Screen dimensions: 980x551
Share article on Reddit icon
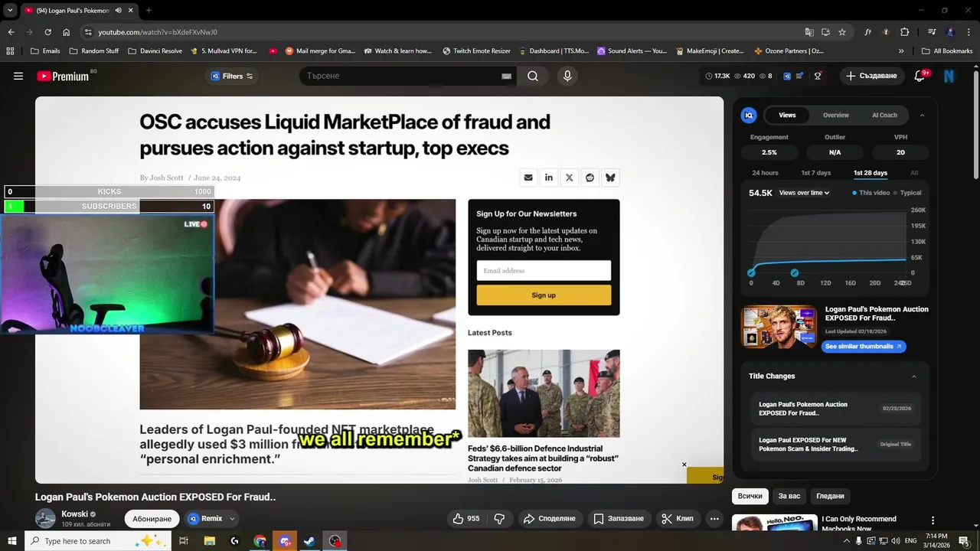point(590,178)
